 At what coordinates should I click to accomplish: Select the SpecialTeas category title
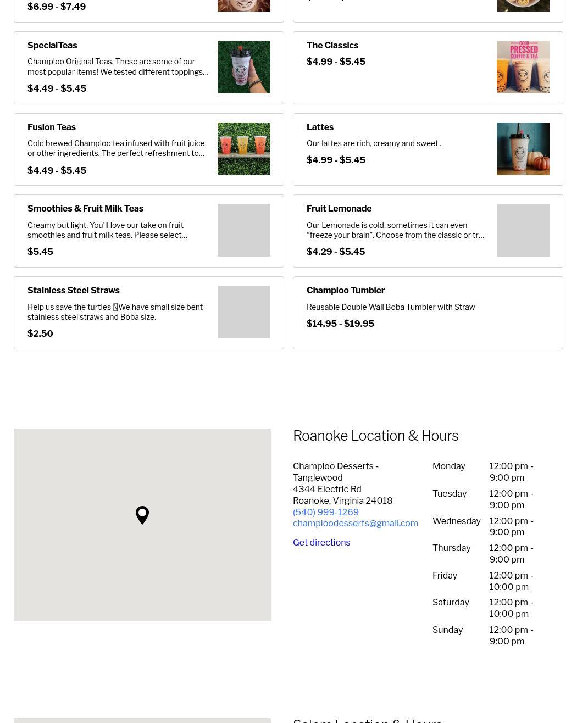pyautogui.click(x=52, y=46)
